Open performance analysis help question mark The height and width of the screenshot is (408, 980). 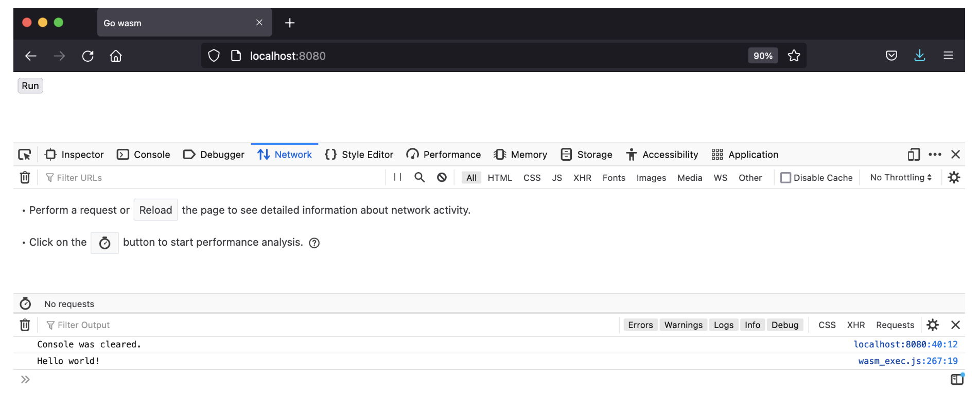314,243
